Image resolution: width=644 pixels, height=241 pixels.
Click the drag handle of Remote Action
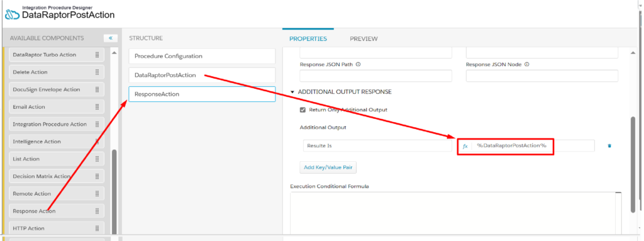pyautogui.click(x=97, y=194)
